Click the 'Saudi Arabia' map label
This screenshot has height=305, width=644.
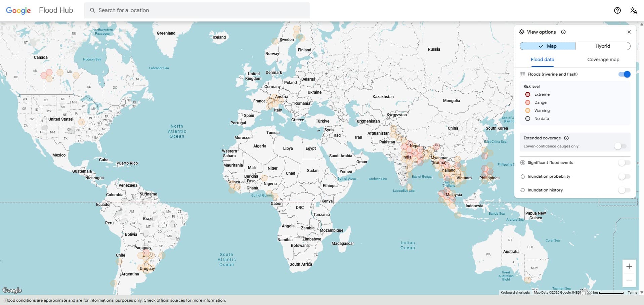click(341, 156)
